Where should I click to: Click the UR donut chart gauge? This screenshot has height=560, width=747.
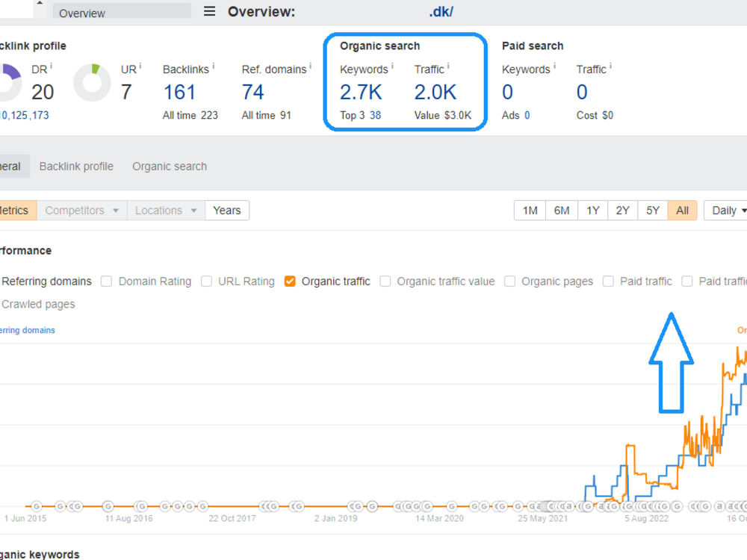[x=92, y=82]
